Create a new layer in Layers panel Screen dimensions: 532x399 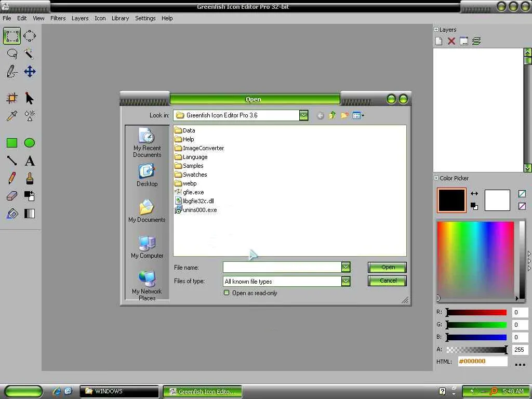438,41
